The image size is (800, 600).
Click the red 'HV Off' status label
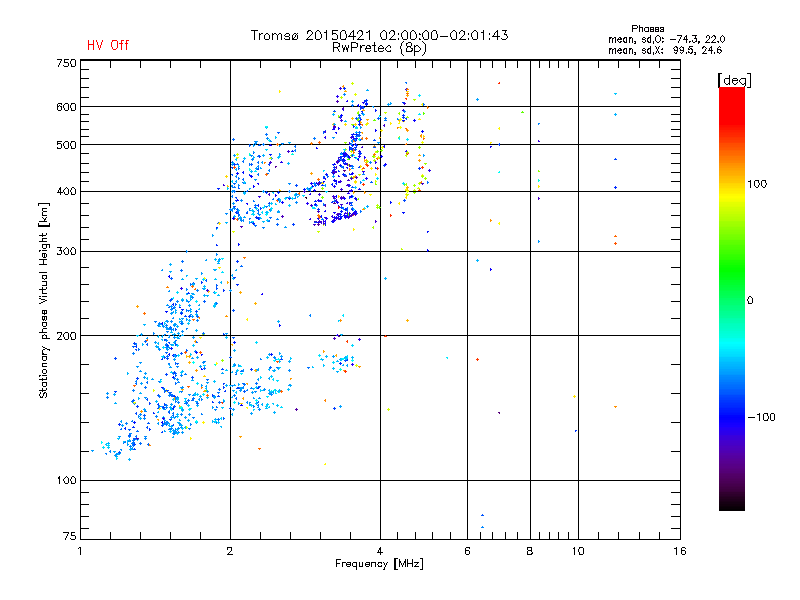point(108,45)
